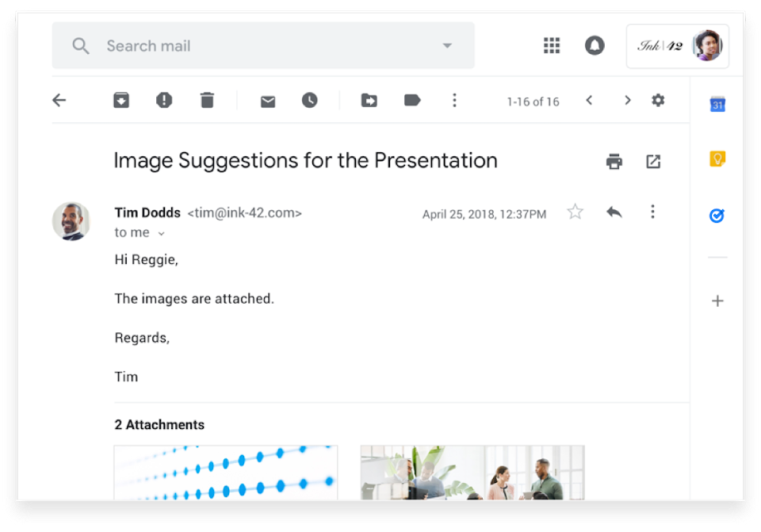Open Gmail notifications bell
761x532 pixels.
(x=595, y=45)
